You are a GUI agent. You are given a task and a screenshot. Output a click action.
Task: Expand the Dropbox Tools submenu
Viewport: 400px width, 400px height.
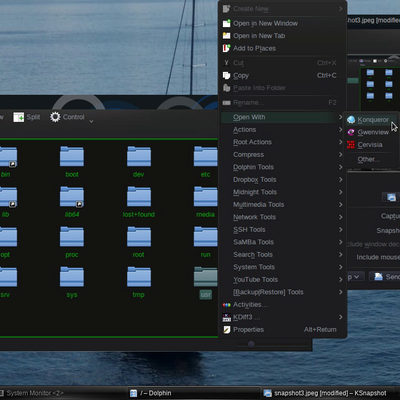pos(282,180)
